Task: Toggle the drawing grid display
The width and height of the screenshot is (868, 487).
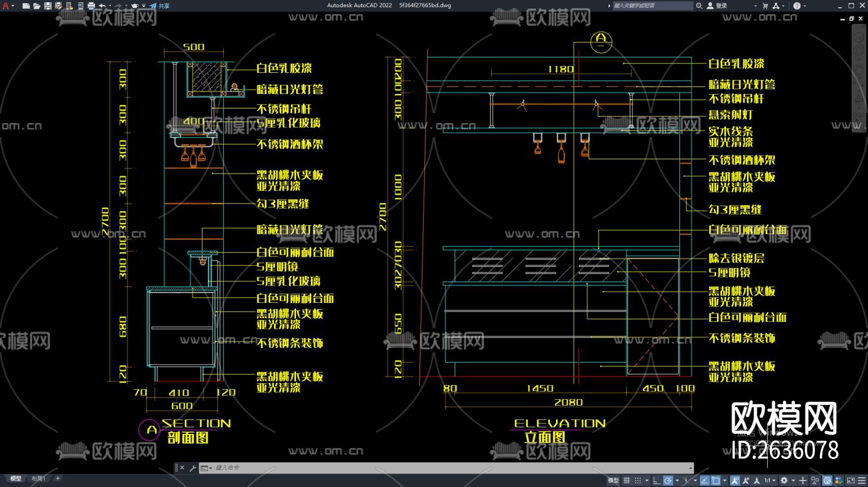Action: tap(627, 480)
